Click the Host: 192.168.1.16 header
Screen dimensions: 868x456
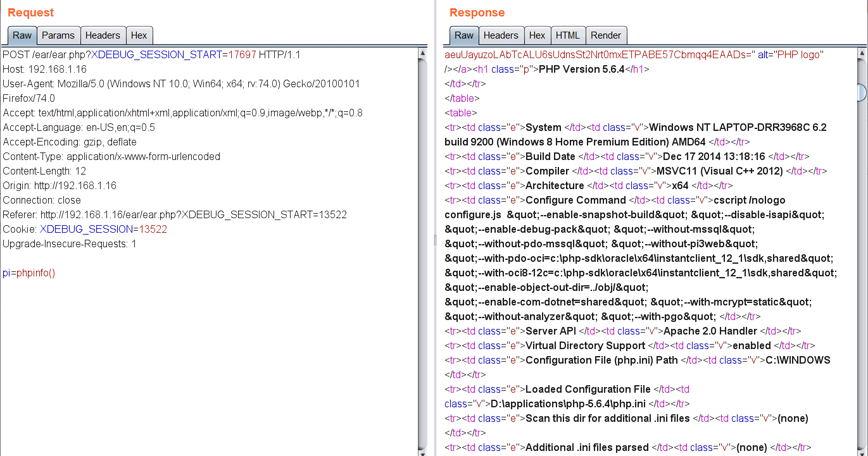click(45, 69)
